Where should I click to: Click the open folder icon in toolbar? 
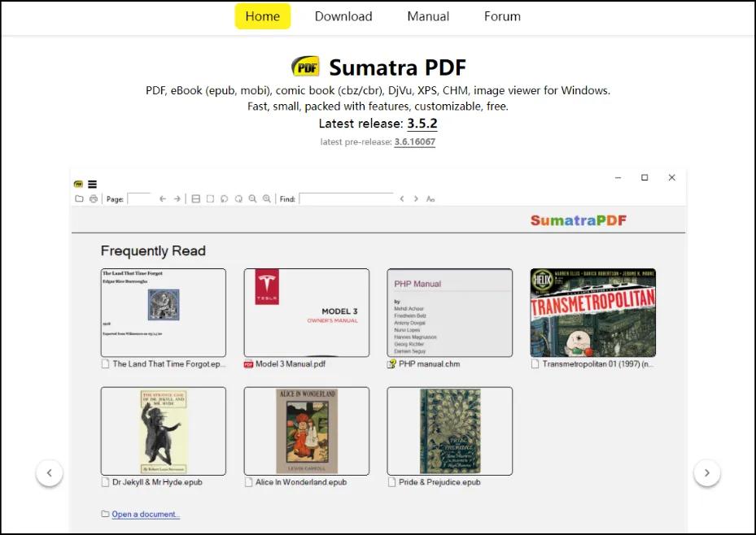[x=79, y=198]
